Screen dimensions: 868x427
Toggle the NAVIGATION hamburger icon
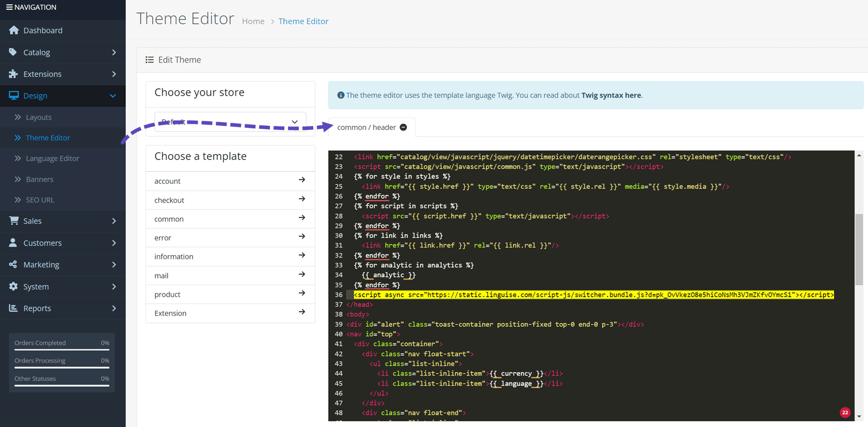(9, 7)
